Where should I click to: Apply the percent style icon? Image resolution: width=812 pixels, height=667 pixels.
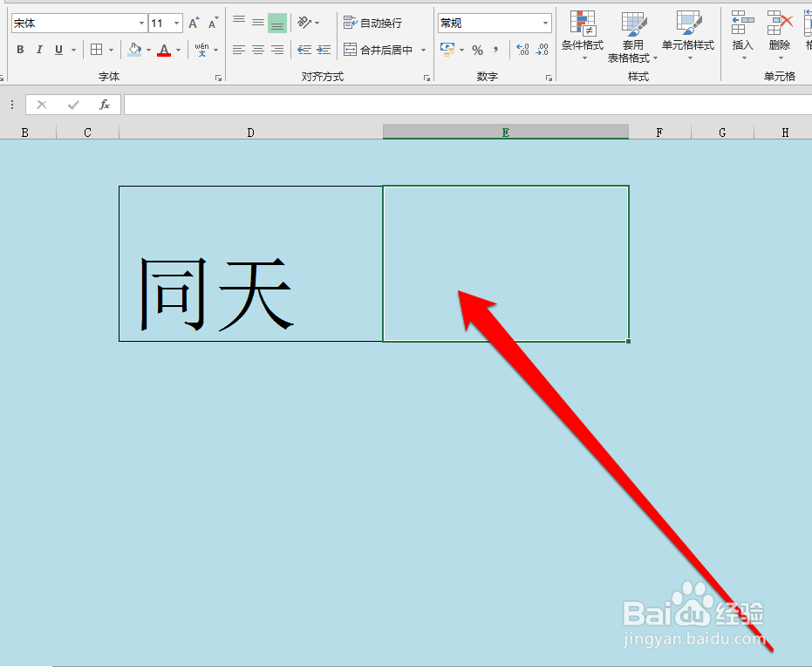point(478,50)
